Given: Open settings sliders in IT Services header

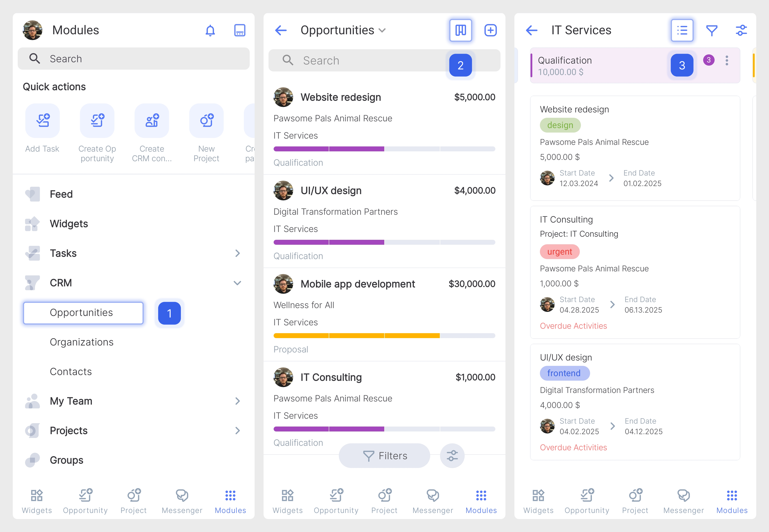Looking at the screenshot, I should click(741, 30).
